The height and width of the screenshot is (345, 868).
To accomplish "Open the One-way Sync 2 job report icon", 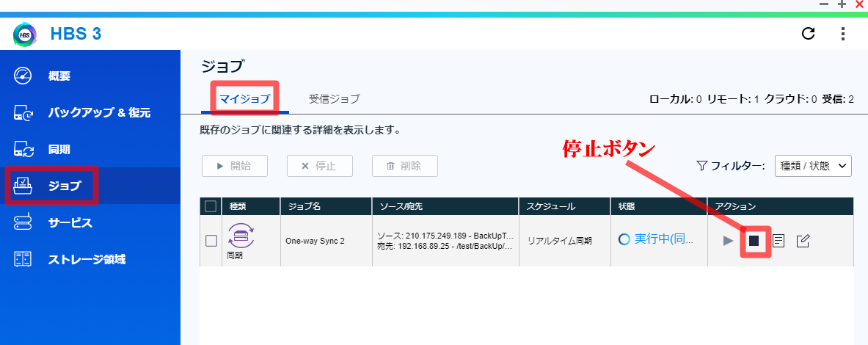I will [x=778, y=241].
